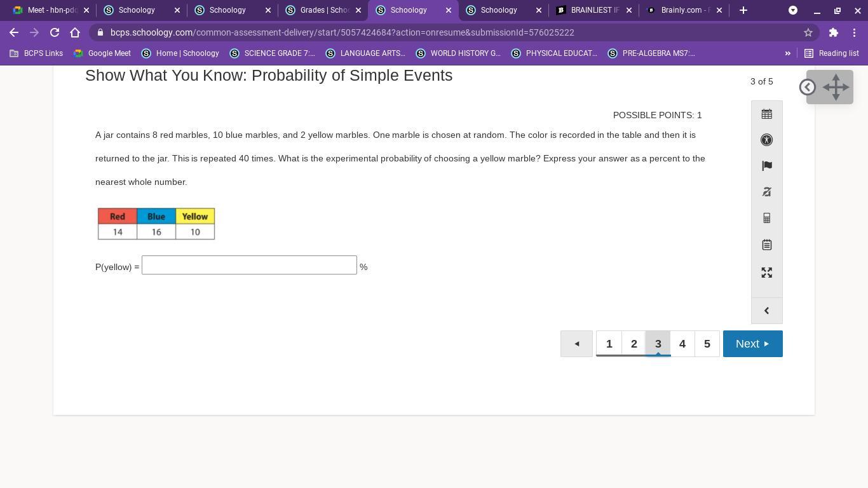
Task: Switch to the Meet - hbn-pdq tab
Action: tap(50, 10)
